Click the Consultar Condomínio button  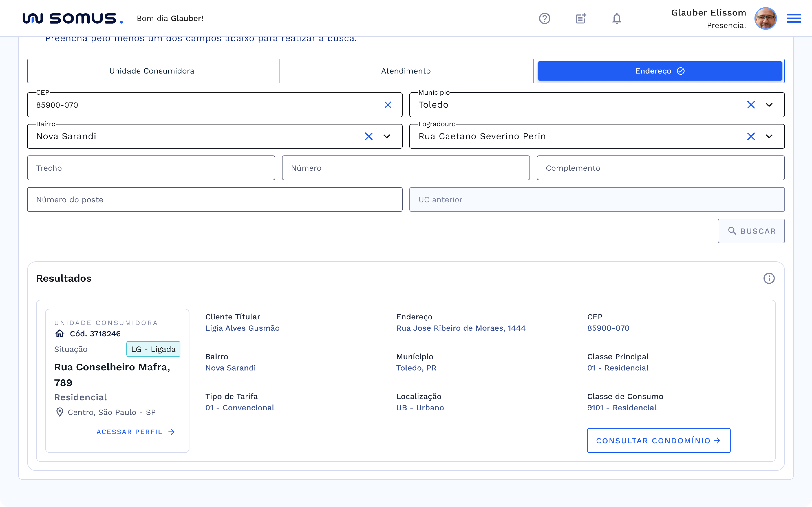coord(658,441)
